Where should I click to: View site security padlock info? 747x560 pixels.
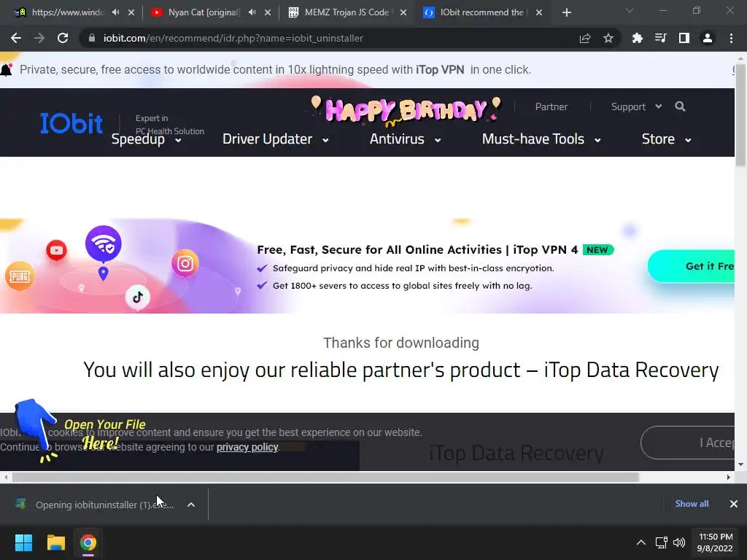[x=91, y=38]
